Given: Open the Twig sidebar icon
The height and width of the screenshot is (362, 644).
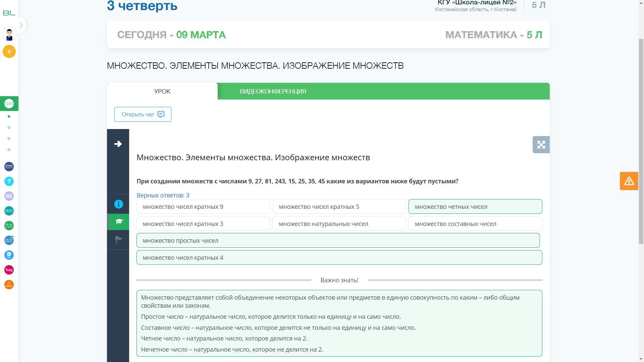Looking at the screenshot, I should (9, 270).
